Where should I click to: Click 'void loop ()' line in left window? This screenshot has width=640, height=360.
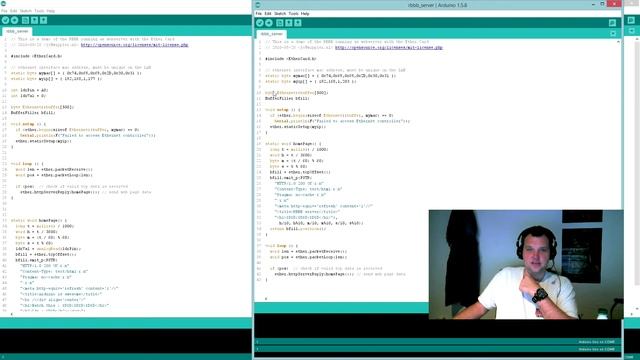coord(27,164)
